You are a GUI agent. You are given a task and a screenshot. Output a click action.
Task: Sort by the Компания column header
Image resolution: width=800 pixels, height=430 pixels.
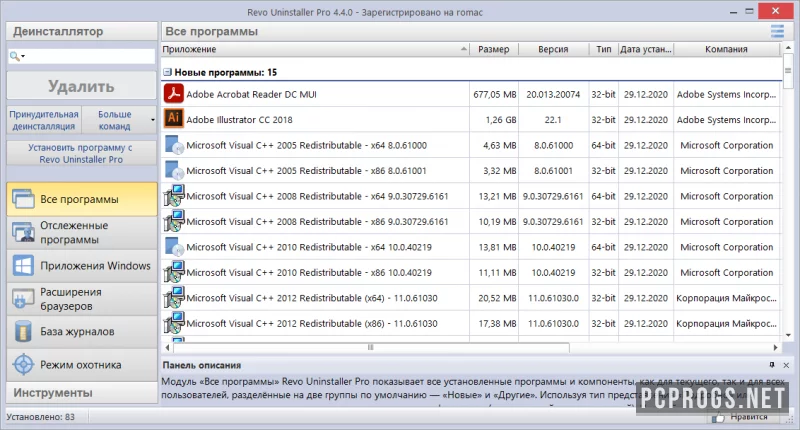tap(726, 49)
